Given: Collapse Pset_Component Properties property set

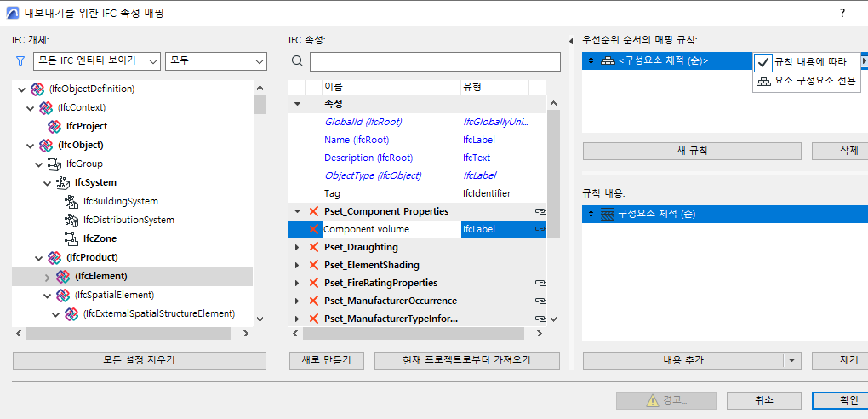Looking at the screenshot, I should (297, 211).
